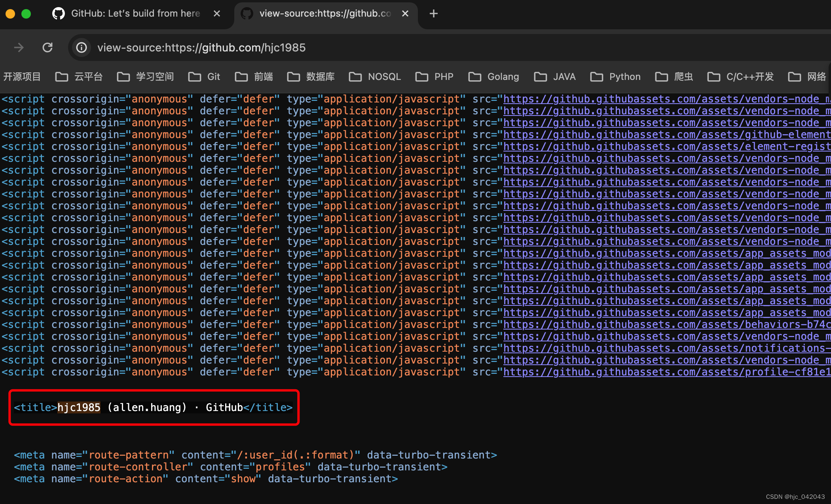Open the behaviors-b74c script link
This screenshot has height=504, width=831.
point(667,325)
